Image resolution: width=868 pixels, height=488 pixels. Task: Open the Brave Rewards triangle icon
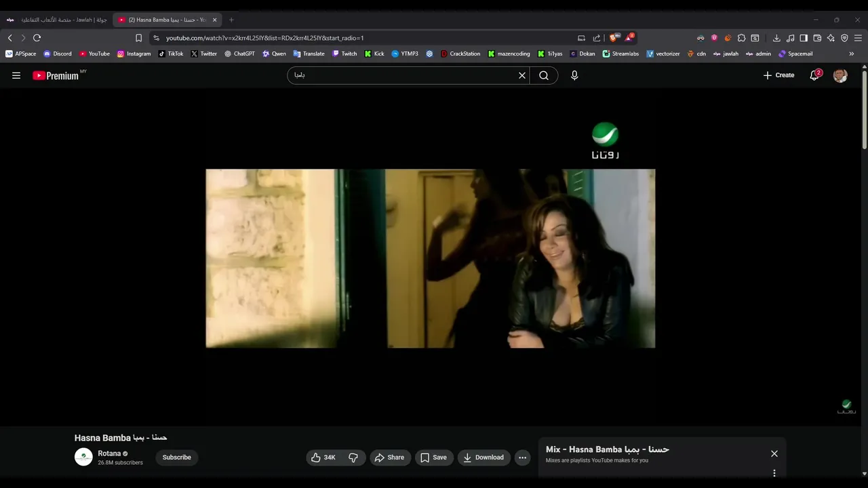point(629,38)
